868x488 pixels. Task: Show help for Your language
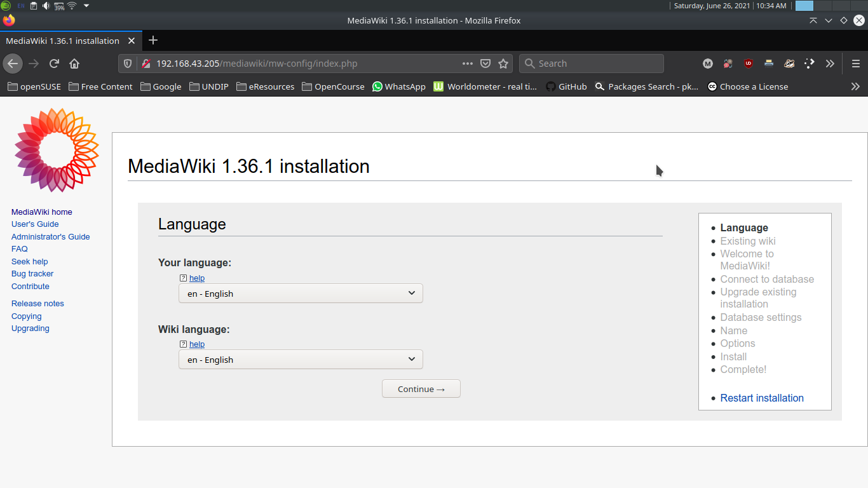pos(197,278)
